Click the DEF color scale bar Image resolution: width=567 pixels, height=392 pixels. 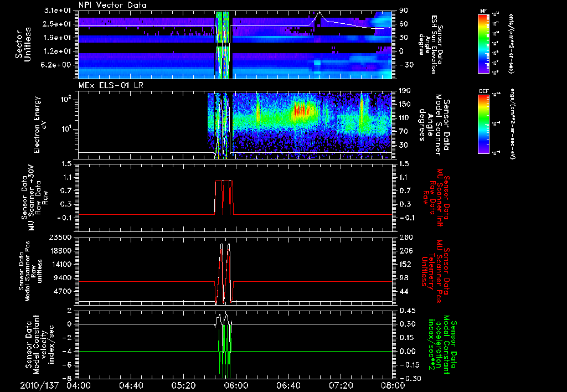[x=484, y=124]
